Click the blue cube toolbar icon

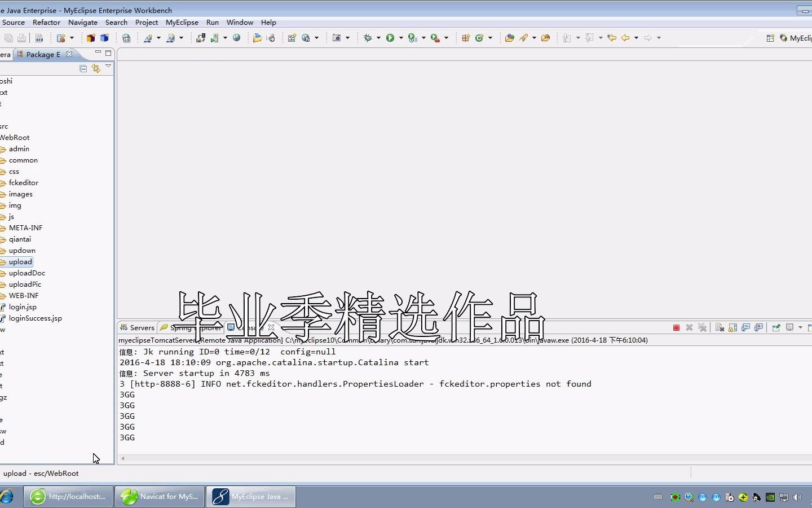click(x=104, y=38)
